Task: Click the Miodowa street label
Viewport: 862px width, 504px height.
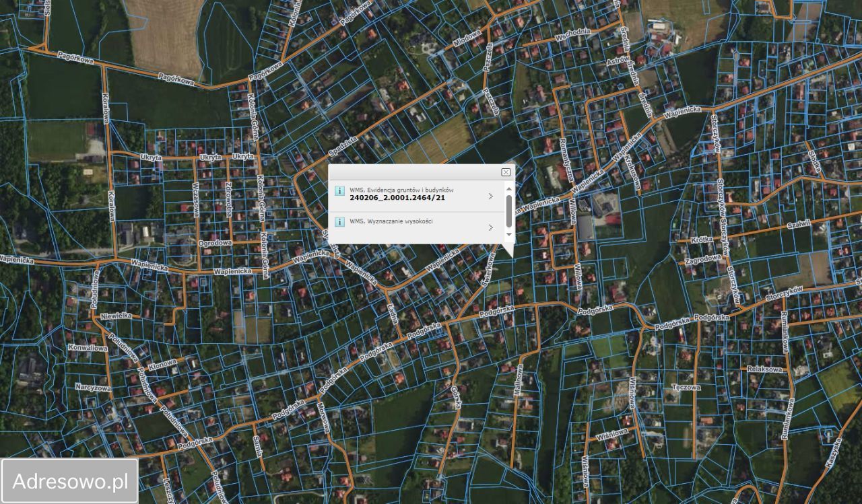Action: [x=467, y=40]
